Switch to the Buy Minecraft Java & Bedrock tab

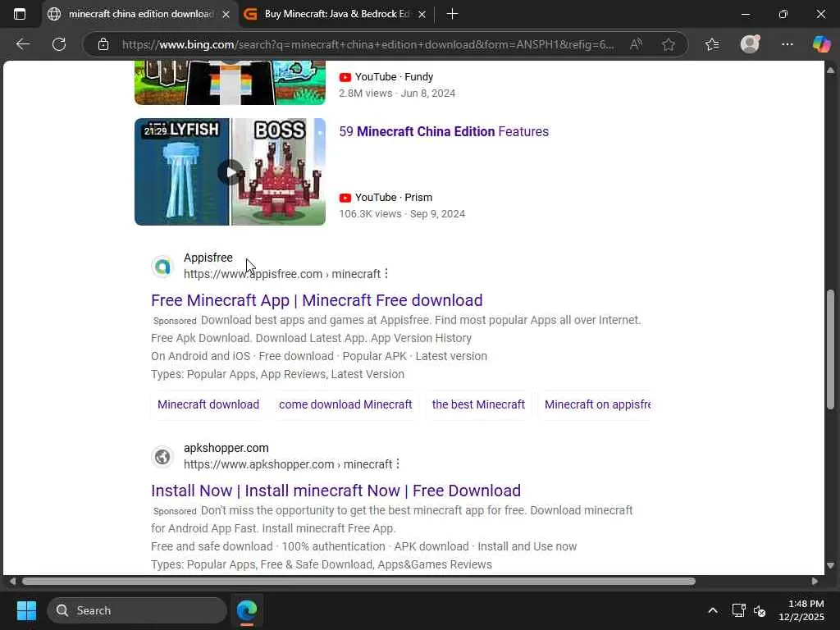[x=335, y=14]
